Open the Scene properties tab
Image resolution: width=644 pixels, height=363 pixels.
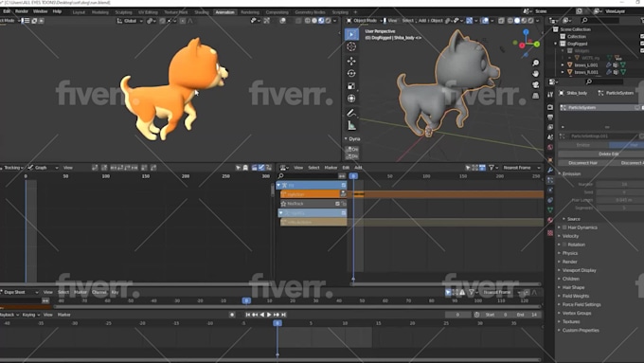550,137
